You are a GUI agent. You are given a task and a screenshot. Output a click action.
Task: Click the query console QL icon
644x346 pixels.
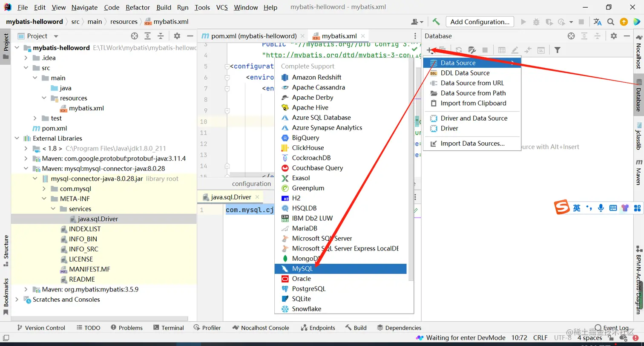point(541,50)
